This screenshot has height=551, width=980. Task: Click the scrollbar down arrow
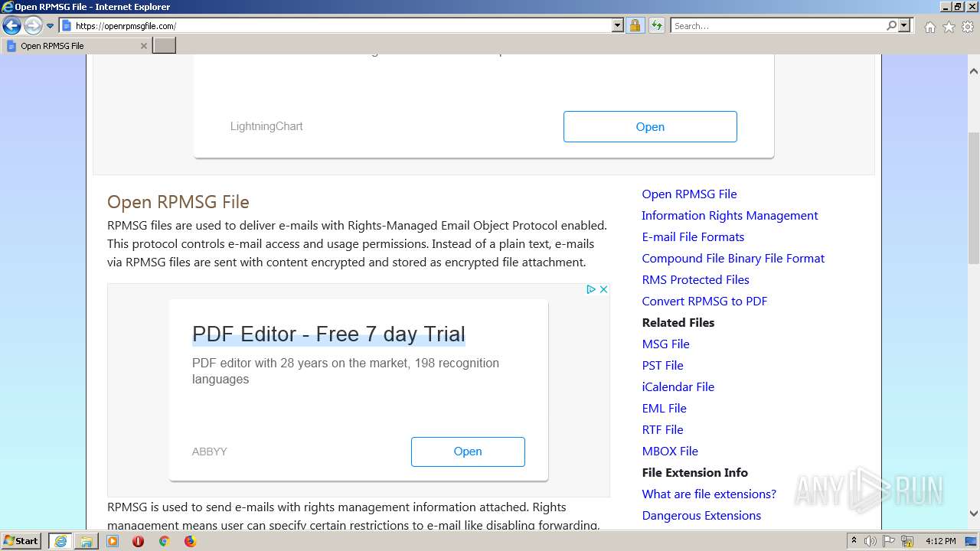pyautogui.click(x=974, y=514)
